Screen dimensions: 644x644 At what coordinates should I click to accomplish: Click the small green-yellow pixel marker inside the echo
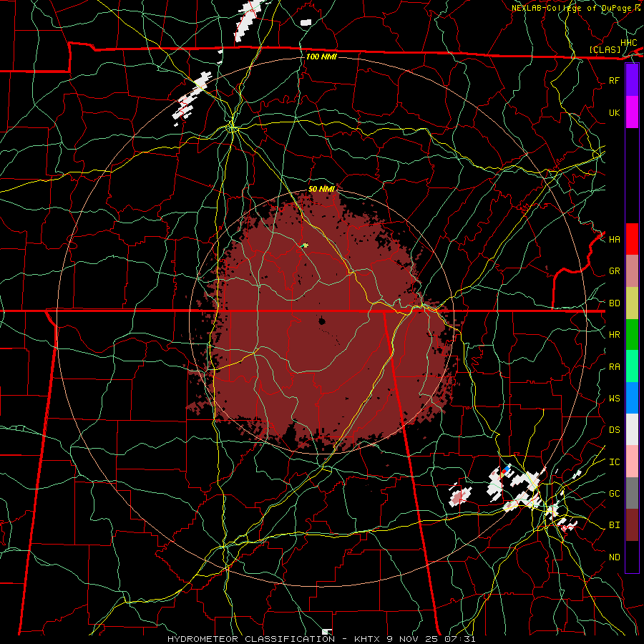(305, 245)
